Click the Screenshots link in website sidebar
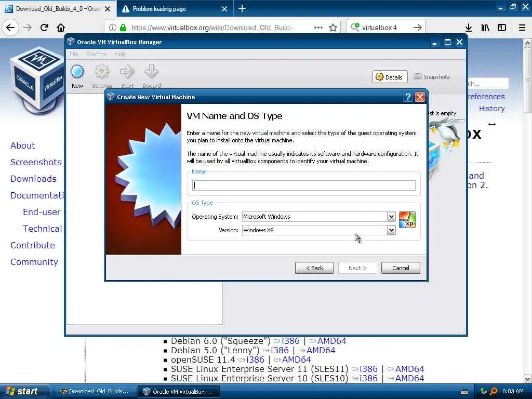This screenshot has height=399, width=532. tap(36, 162)
